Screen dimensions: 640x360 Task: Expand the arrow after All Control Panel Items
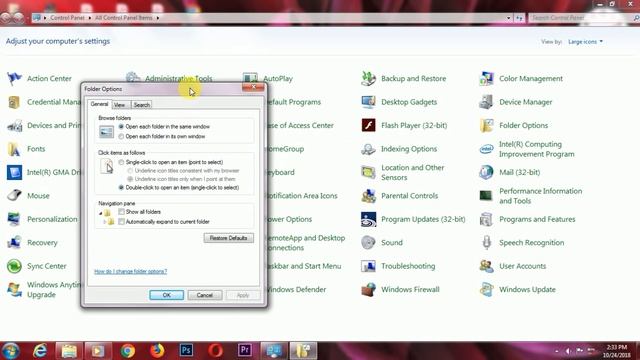click(158, 18)
